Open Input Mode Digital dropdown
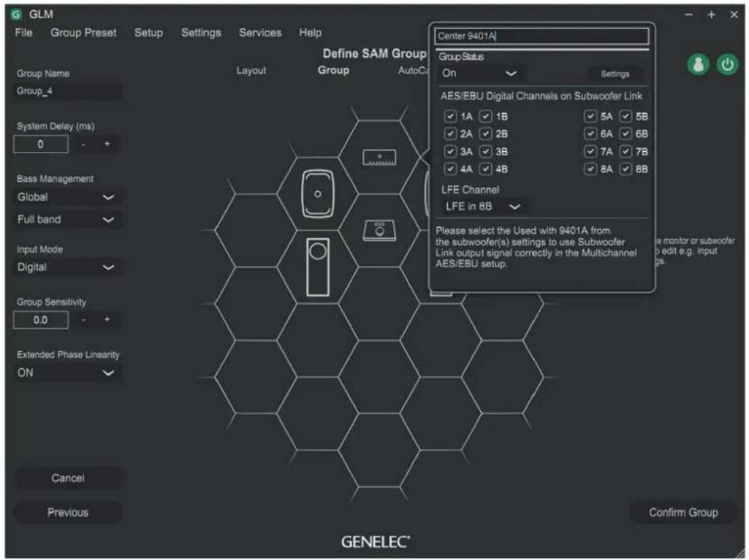The height and width of the screenshot is (560, 749). [x=67, y=267]
